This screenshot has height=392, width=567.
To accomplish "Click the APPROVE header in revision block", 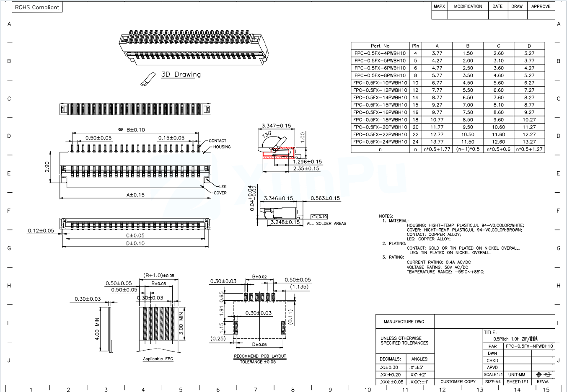I will pyautogui.click(x=541, y=6).
